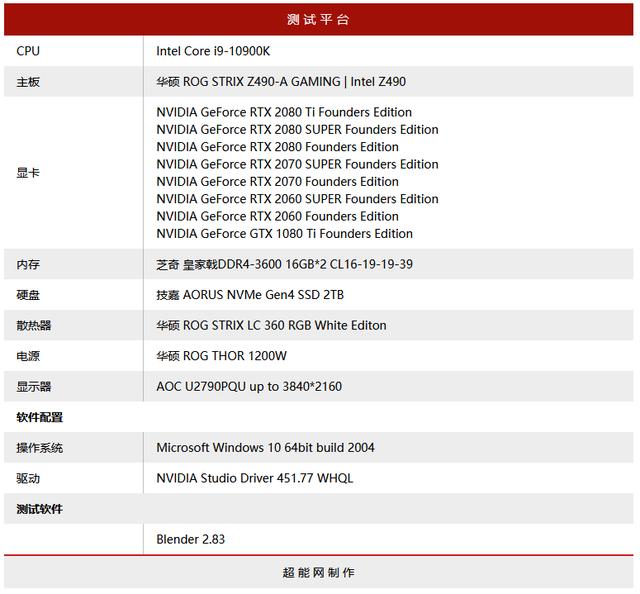Screen dimensions: 640x594
Task: Click the AOC U2790PQU monitor value
Action: pyautogui.click(x=249, y=387)
